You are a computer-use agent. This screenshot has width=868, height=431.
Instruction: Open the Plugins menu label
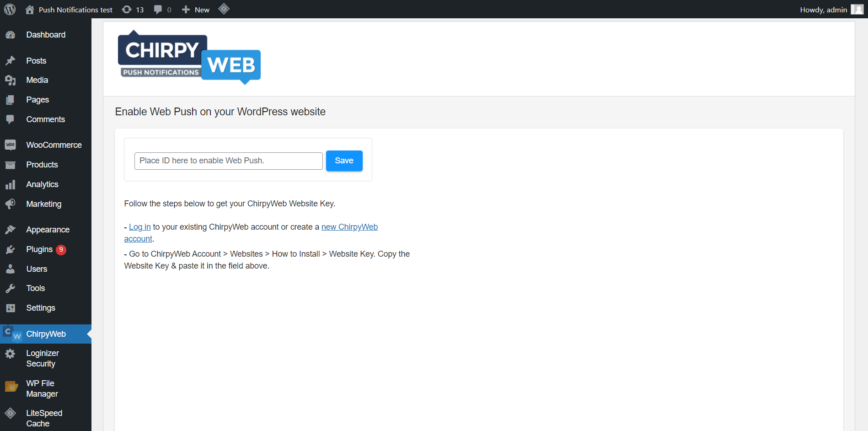click(x=39, y=249)
